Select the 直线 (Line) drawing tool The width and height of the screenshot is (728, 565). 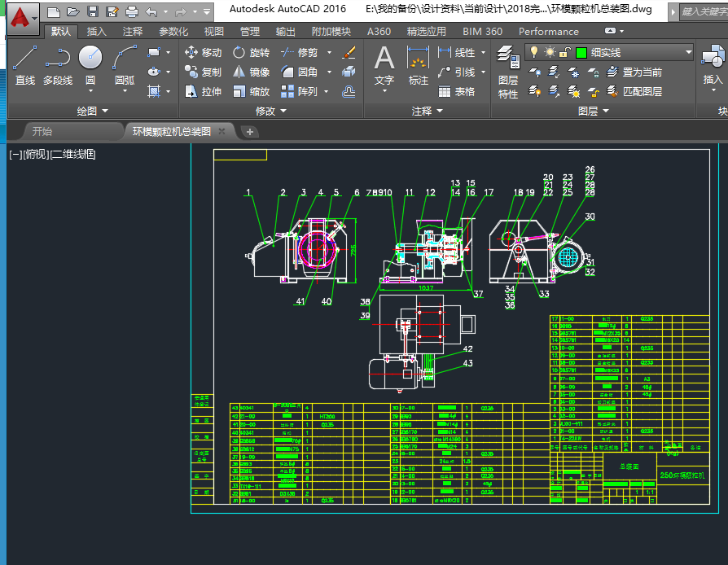pyautogui.click(x=24, y=65)
